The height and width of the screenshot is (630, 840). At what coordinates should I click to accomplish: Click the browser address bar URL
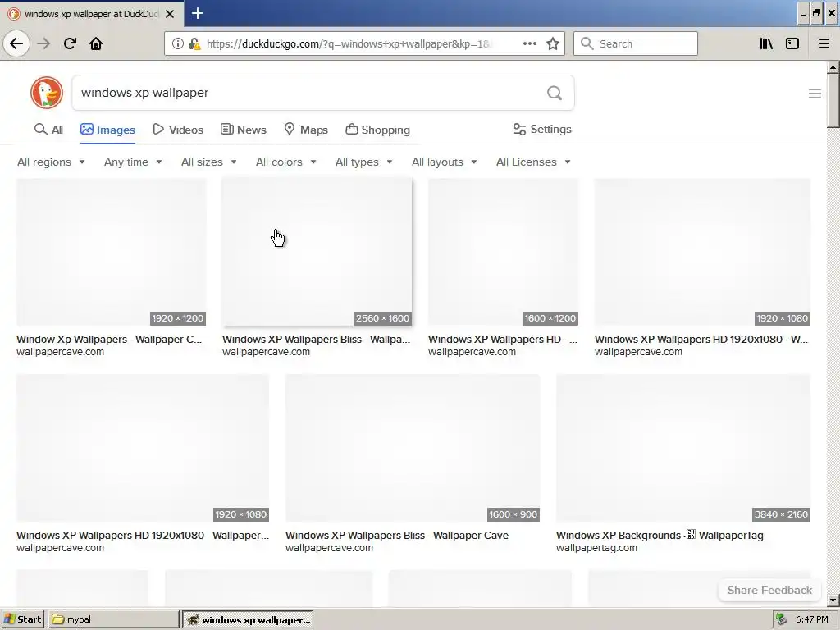tap(348, 44)
